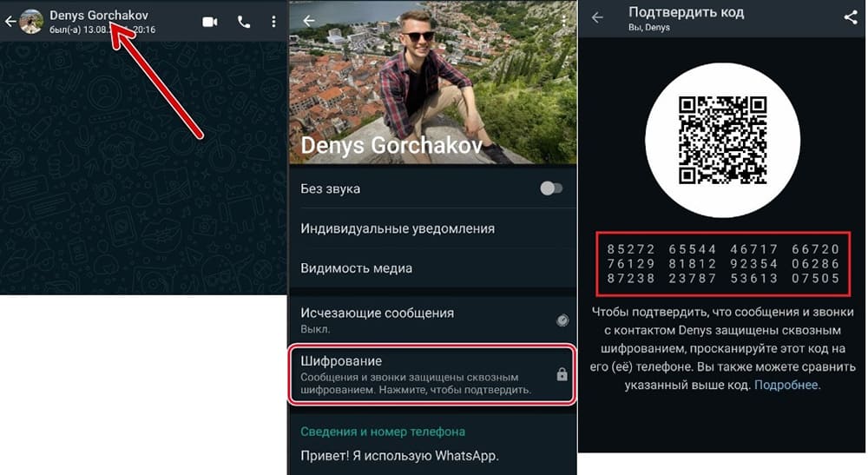Open Индивидуальные уведомления settings
868x475 pixels.
point(432,228)
